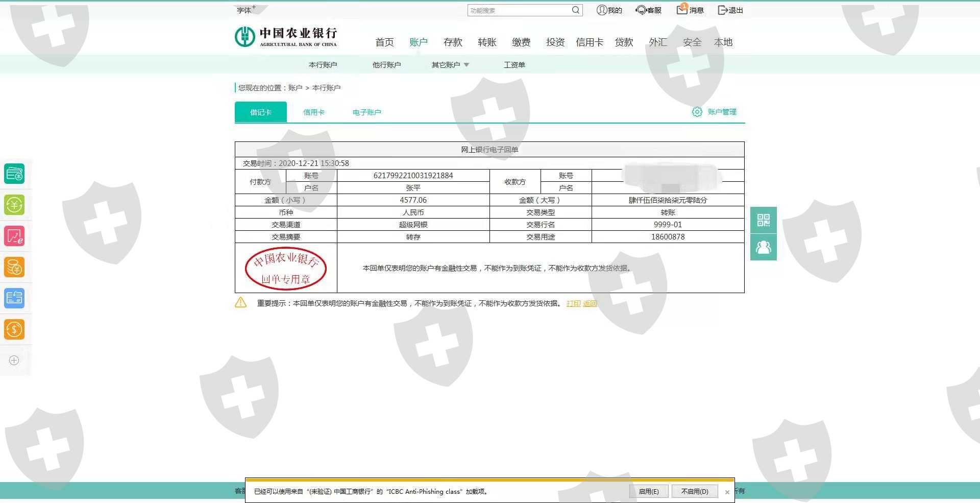Click the yellow warning triangle icon
Image resolution: width=980 pixels, height=503 pixels.
[x=241, y=303]
